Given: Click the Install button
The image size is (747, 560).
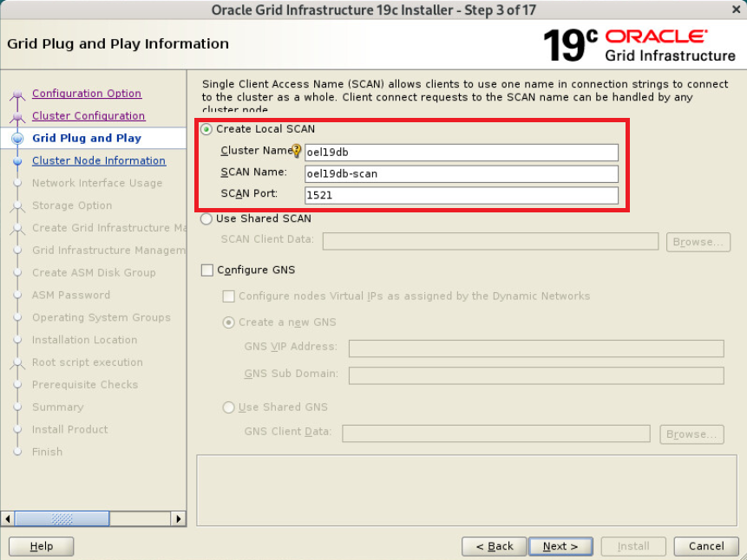Looking at the screenshot, I should click(633, 546).
